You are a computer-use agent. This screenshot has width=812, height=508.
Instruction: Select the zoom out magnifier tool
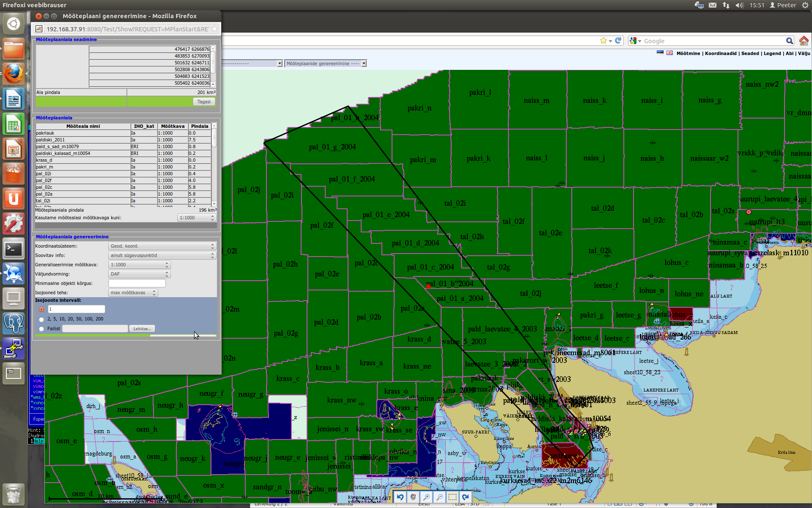point(439,497)
